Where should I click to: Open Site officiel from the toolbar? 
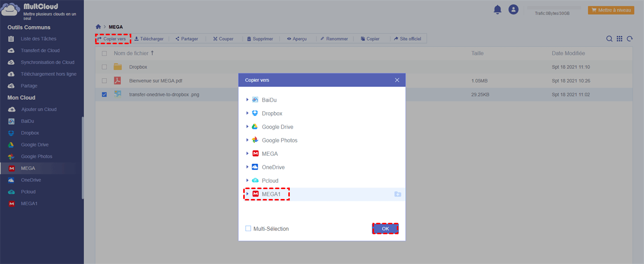(x=407, y=39)
